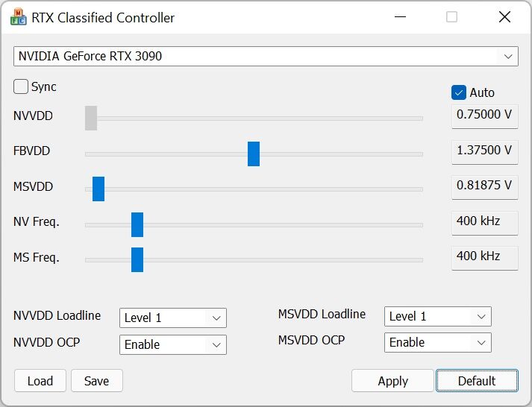Image resolution: width=532 pixels, height=407 pixels.
Task: Click the RTX Classified Controller app icon
Action: point(19,17)
